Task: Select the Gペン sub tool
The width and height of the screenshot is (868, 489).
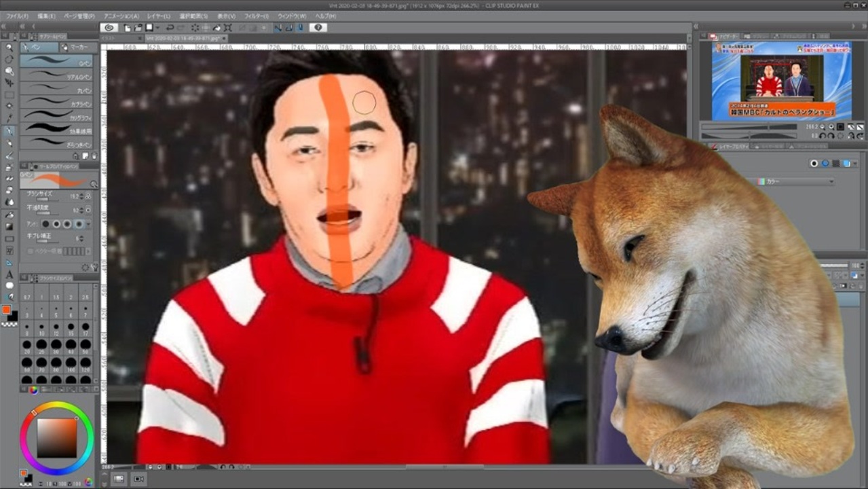Action: 58,61
